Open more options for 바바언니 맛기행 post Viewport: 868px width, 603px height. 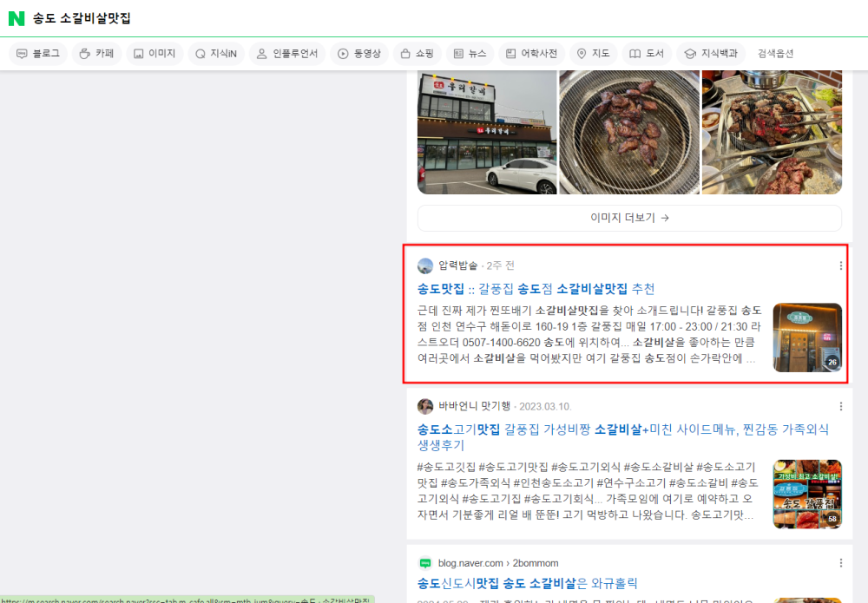click(840, 406)
